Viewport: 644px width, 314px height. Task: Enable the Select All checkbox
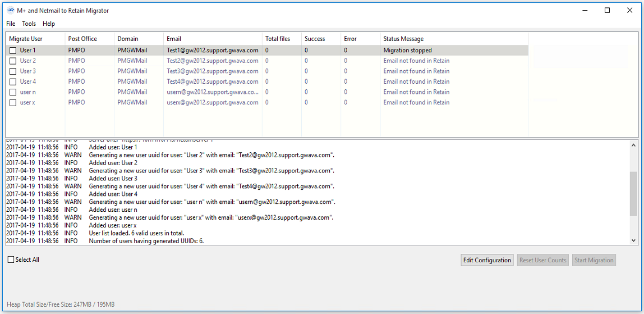pyautogui.click(x=11, y=260)
